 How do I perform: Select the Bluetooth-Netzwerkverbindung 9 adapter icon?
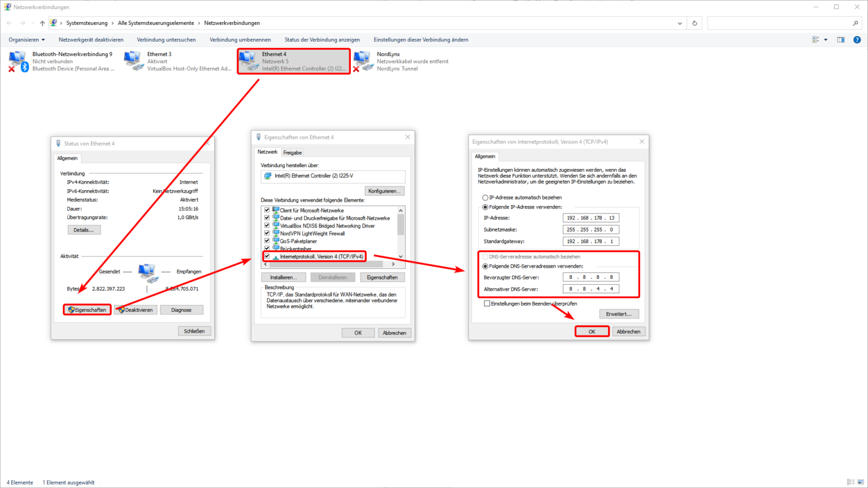[18, 61]
